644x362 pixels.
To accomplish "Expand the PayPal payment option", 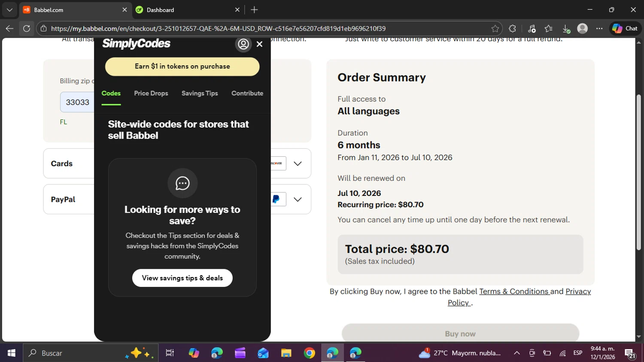I will 298,199.
